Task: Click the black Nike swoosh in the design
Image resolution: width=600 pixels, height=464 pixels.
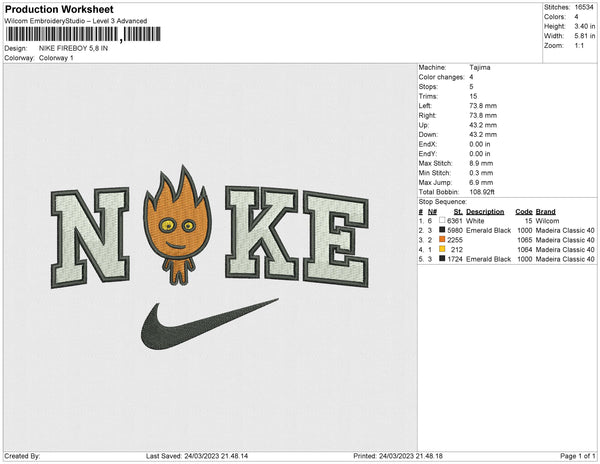Action: [209, 324]
